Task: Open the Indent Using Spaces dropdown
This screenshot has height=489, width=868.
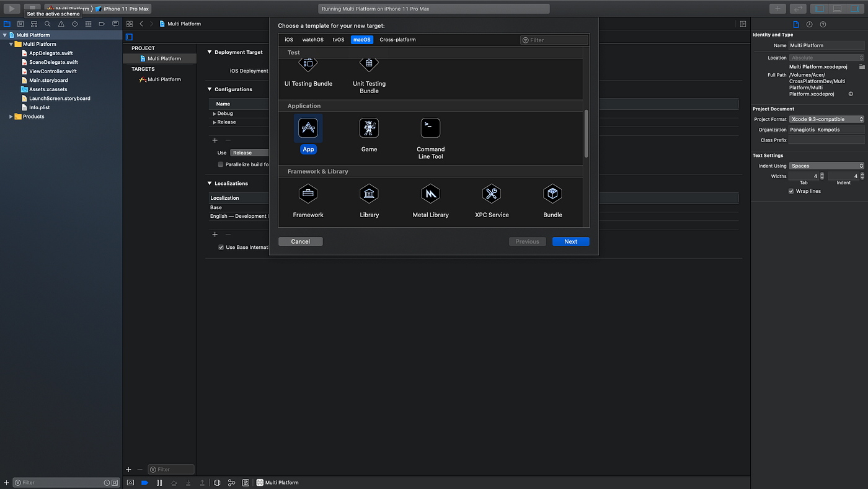Action: coord(826,166)
